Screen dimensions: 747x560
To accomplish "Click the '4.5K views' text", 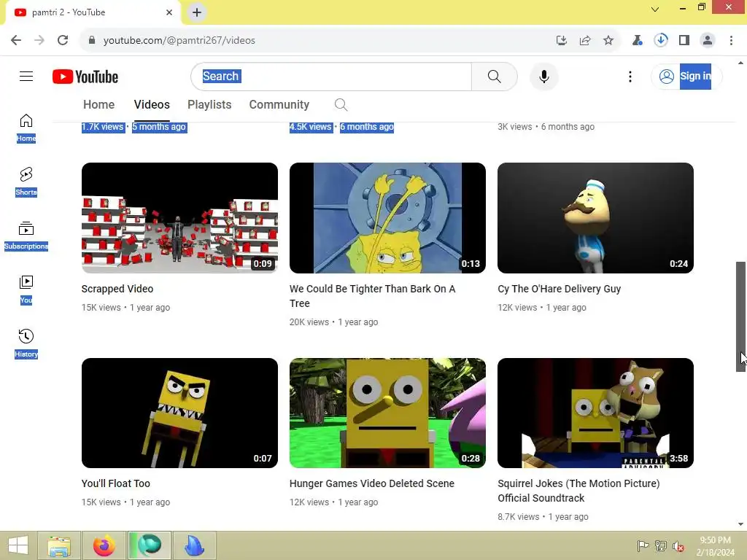I will tap(310, 127).
